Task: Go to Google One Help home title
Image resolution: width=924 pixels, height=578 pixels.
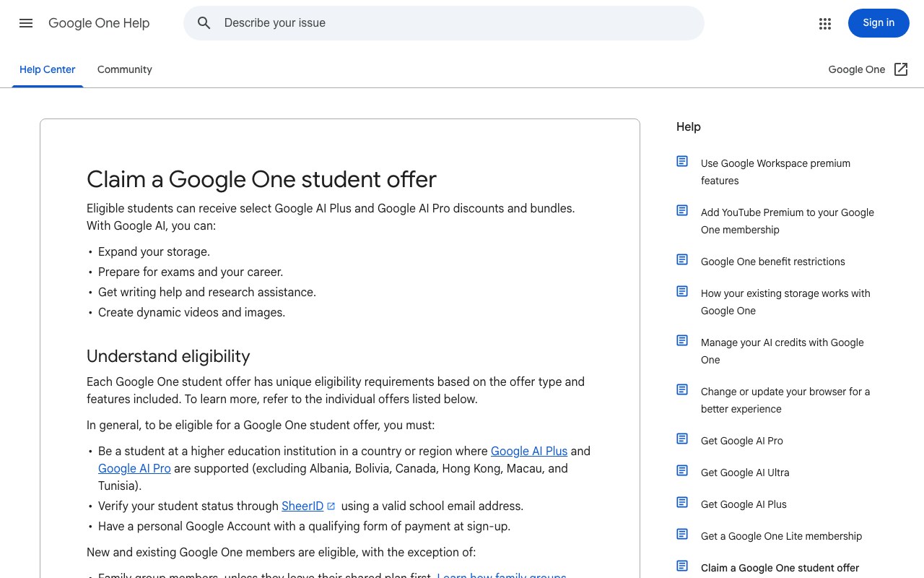Action: (x=99, y=23)
